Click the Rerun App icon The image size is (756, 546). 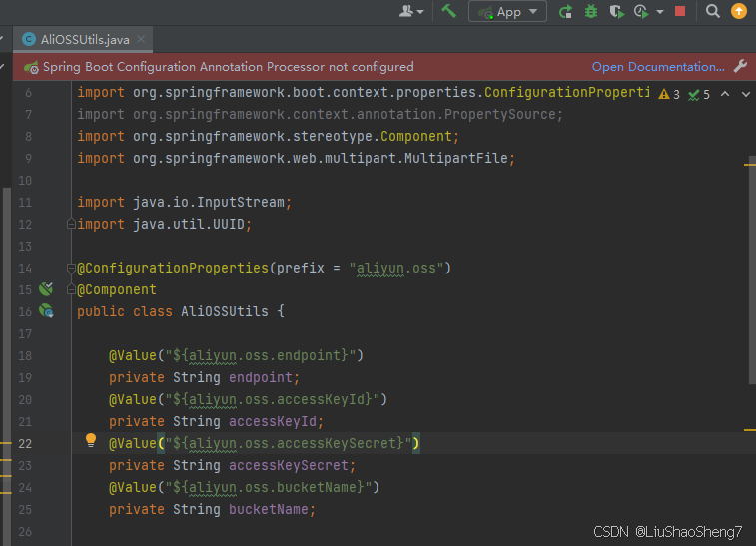565,11
